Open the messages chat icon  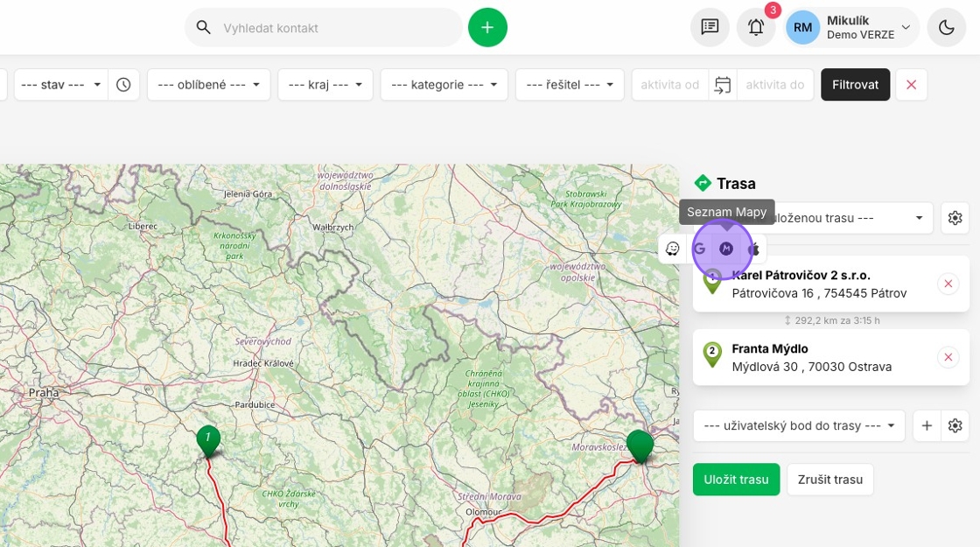coord(710,28)
